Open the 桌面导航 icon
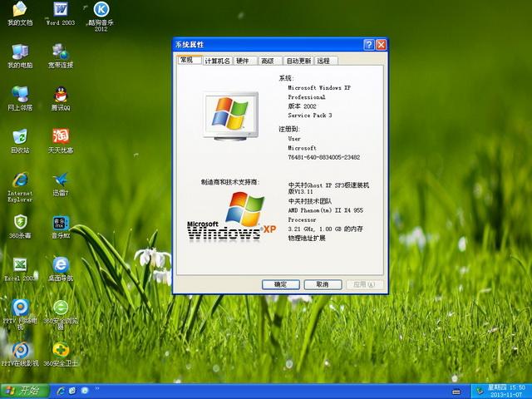This screenshot has width=532, height=399. click(61, 269)
